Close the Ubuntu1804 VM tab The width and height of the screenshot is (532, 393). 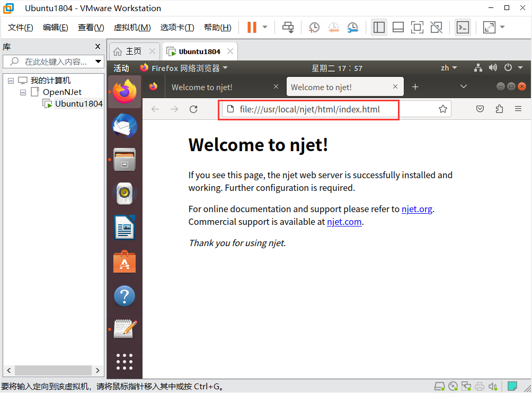(230, 51)
